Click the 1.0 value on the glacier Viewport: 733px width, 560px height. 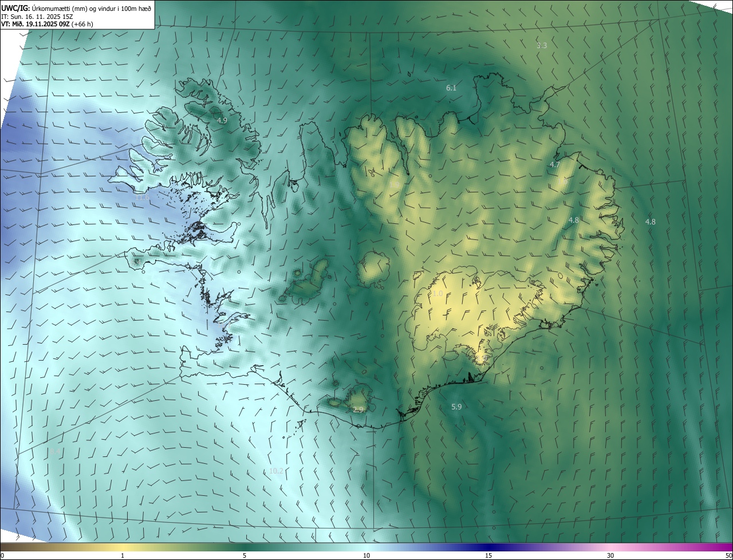pyautogui.click(x=437, y=294)
